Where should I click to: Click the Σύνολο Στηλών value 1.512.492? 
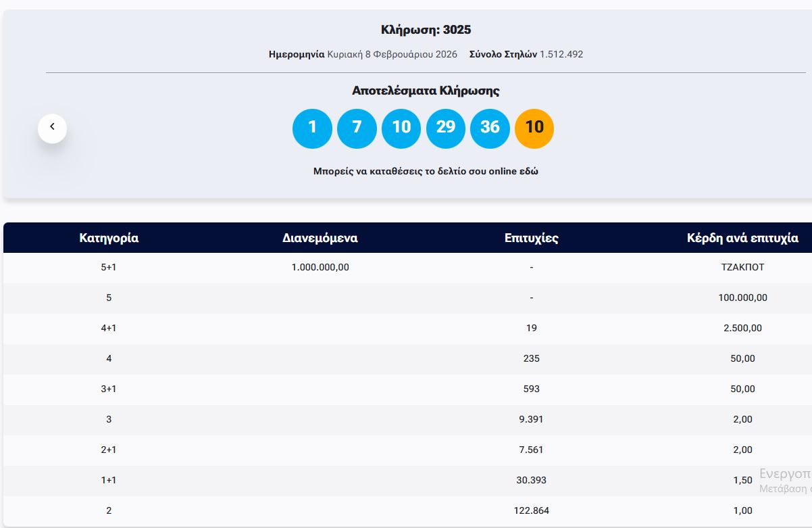pos(561,54)
